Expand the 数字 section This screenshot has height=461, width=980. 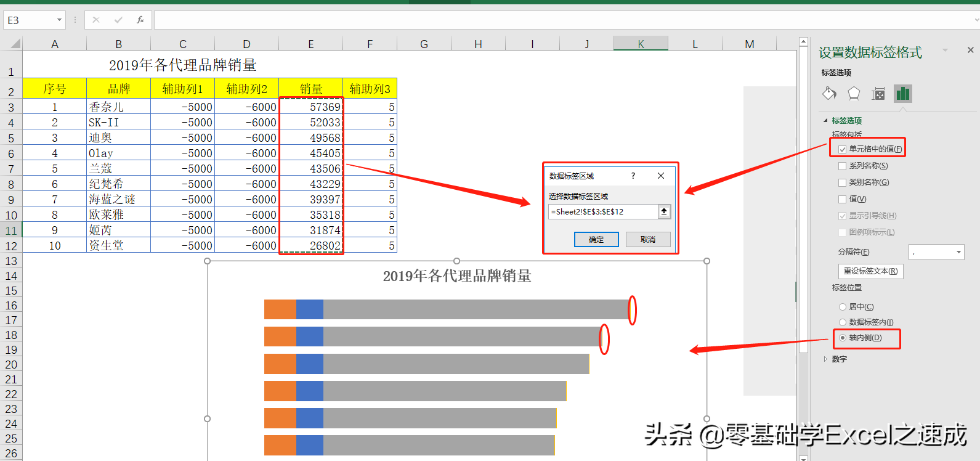pos(826,359)
